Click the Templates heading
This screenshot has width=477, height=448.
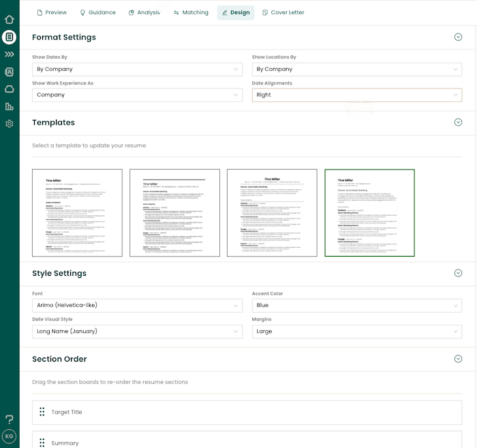(x=54, y=123)
